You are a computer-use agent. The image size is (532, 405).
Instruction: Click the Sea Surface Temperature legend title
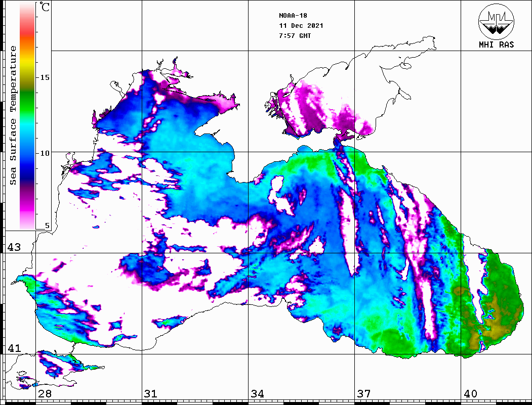13,116
